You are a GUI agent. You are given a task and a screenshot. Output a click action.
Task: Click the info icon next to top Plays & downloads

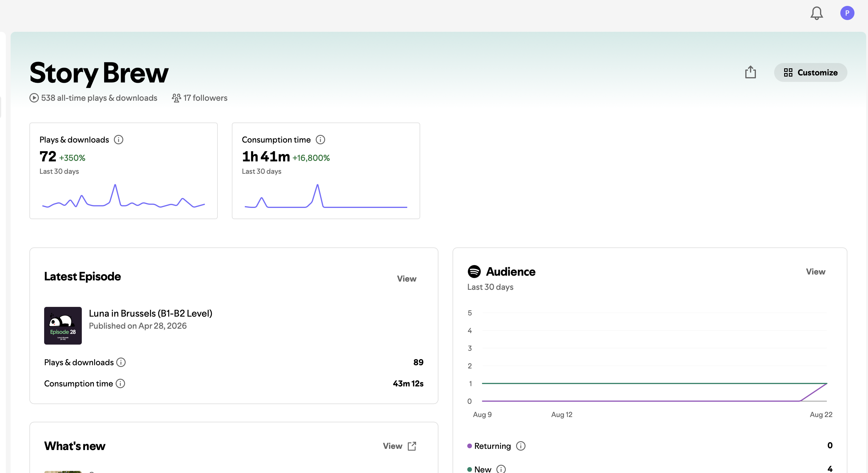tap(119, 140)
